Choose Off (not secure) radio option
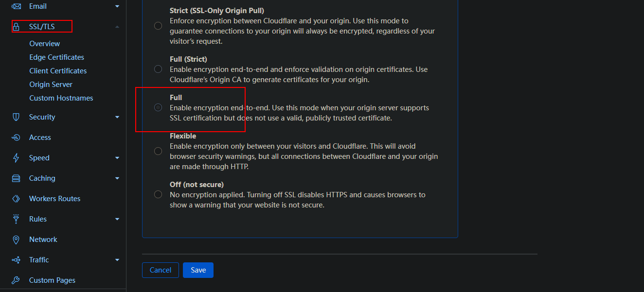The width and height of the screenshot is (644, 292). click(158, 194)
